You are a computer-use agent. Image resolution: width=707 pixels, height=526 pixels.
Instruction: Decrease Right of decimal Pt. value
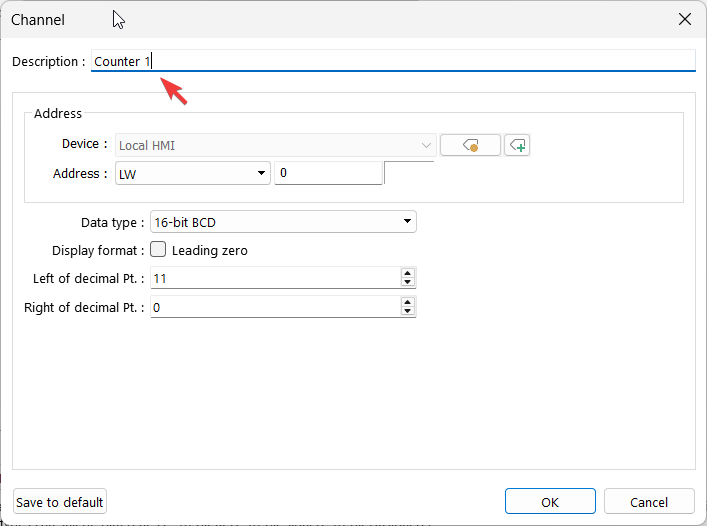point(407,312)
